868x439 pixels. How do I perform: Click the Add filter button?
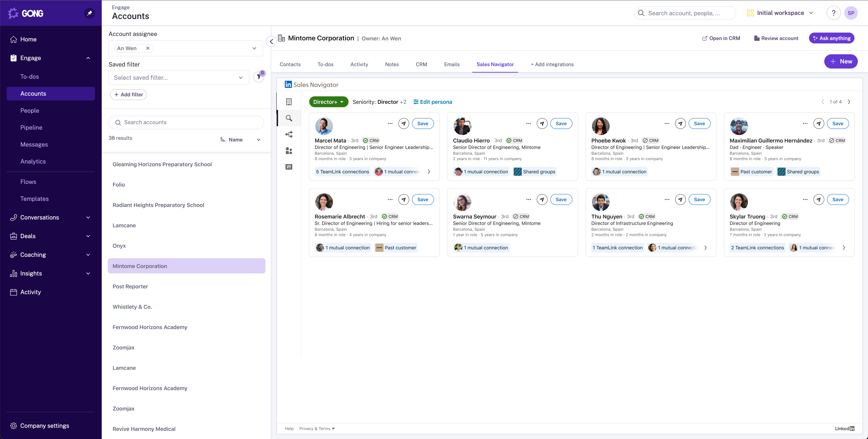(128, 94)
